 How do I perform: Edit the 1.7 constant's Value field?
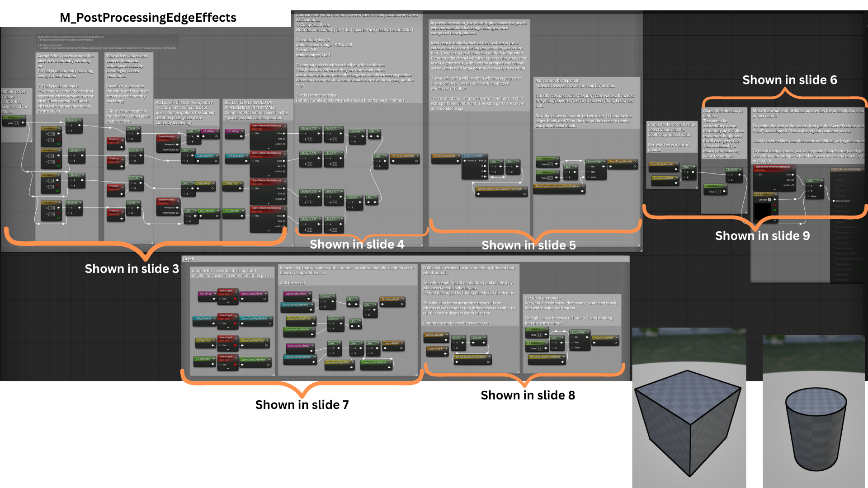pos(16,123)
